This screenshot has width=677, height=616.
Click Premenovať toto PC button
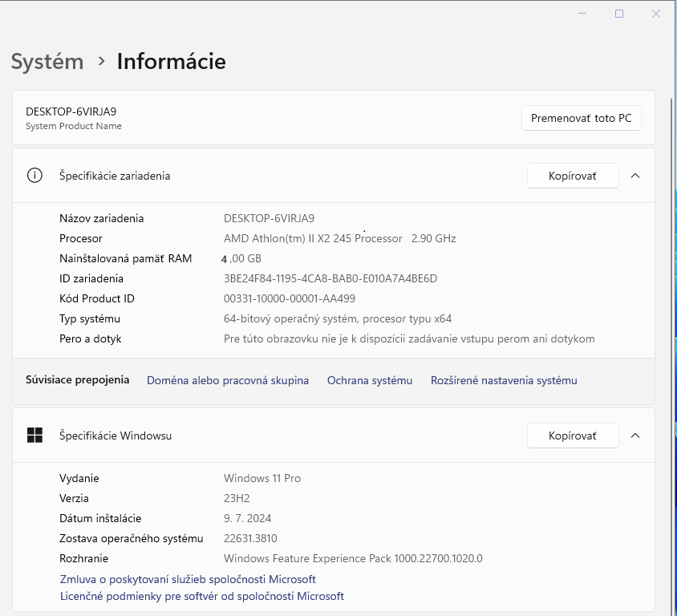click(x=581, y=118)
